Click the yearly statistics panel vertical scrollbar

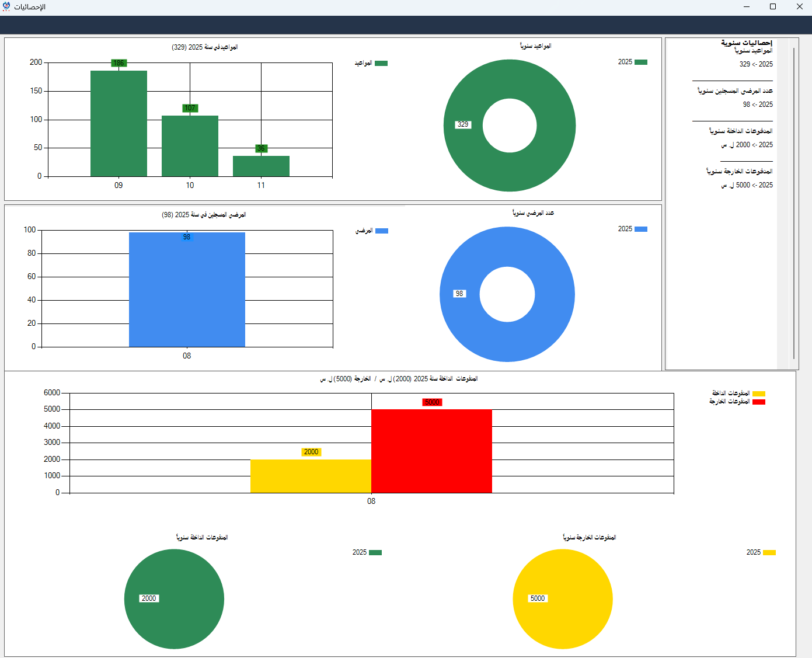[x=793, y=203]
